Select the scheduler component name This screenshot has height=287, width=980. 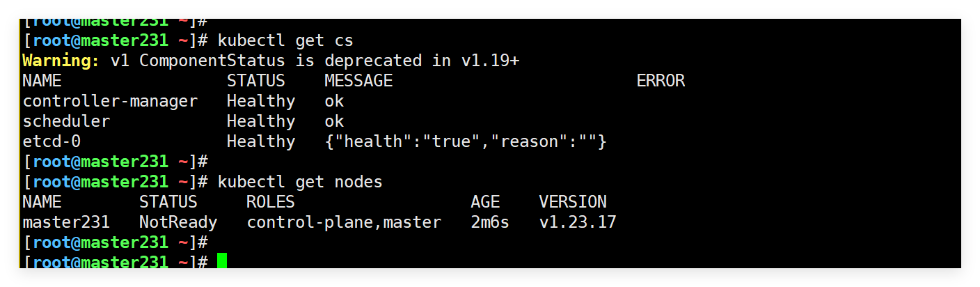pos(66,121)
